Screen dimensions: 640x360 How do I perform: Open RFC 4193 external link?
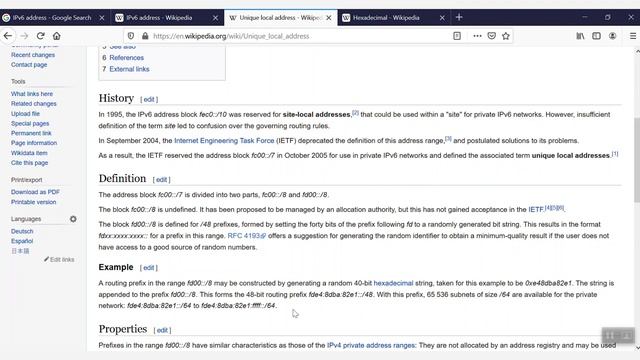click(247, 236)
